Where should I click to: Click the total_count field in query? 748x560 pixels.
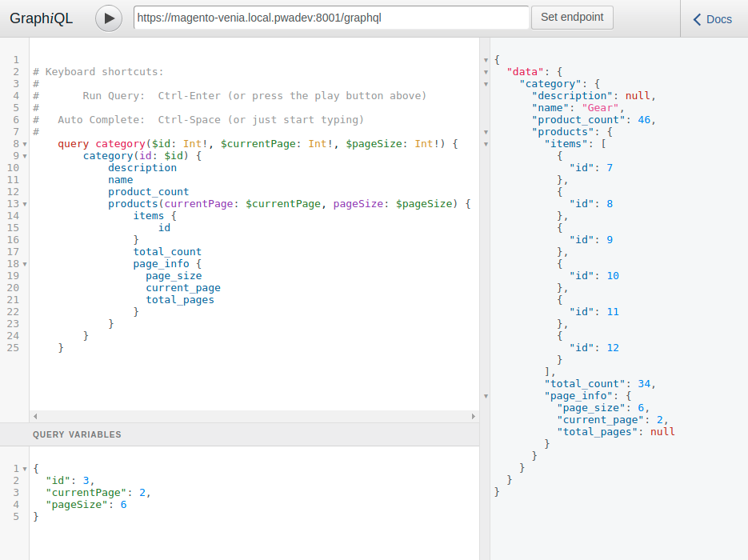point(167,252)
